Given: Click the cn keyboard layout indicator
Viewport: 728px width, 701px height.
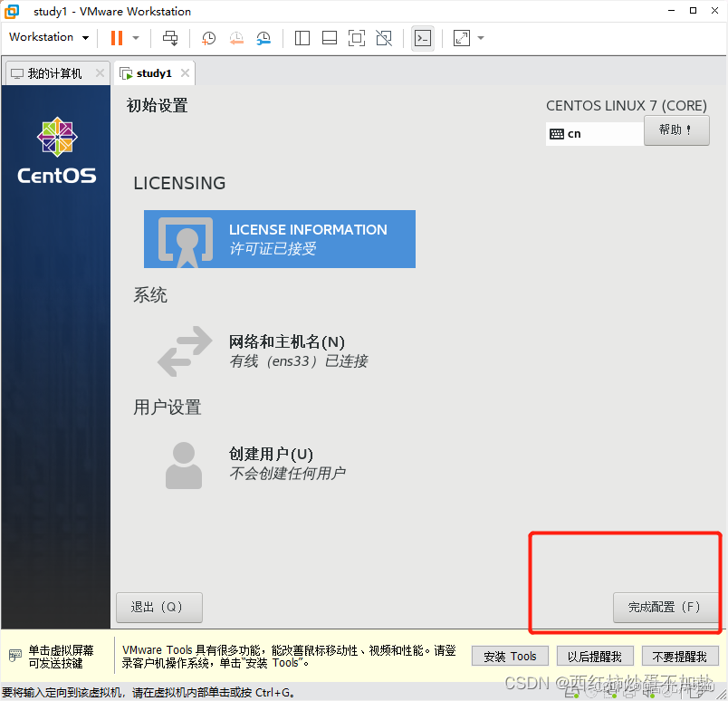Looking at the screenshot, I should [x=594, y=134].
